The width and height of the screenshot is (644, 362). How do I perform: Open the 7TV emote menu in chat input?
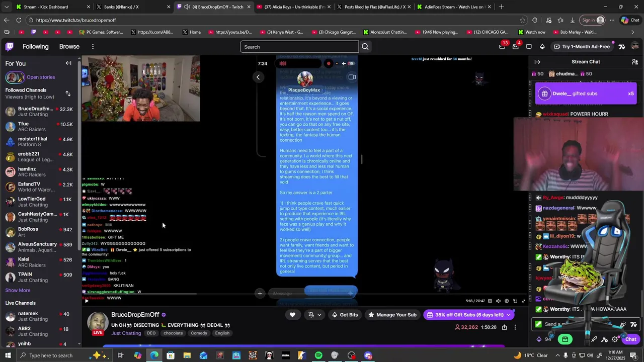(633, 324)
